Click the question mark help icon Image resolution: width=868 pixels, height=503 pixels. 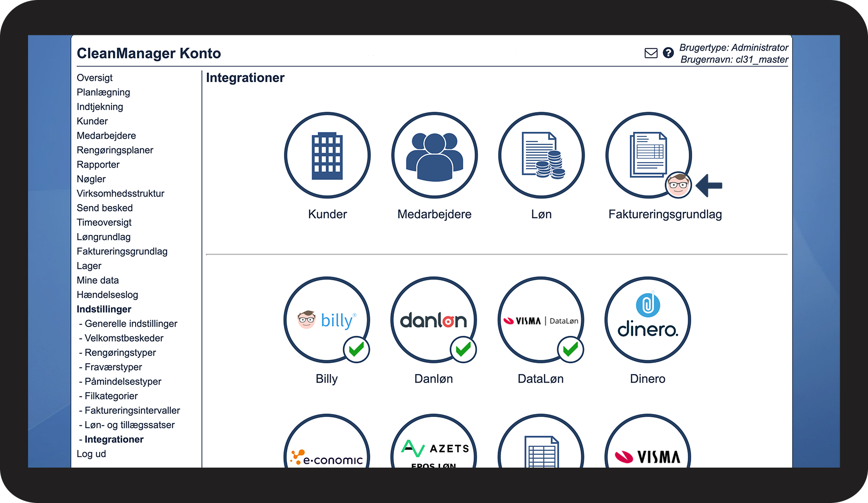click(668, 53)
